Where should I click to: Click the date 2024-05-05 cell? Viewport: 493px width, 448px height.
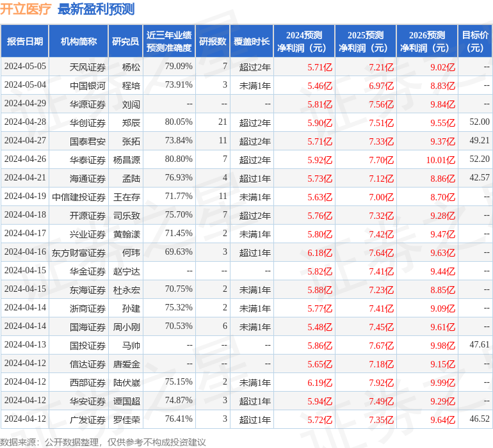coord(25,67)
